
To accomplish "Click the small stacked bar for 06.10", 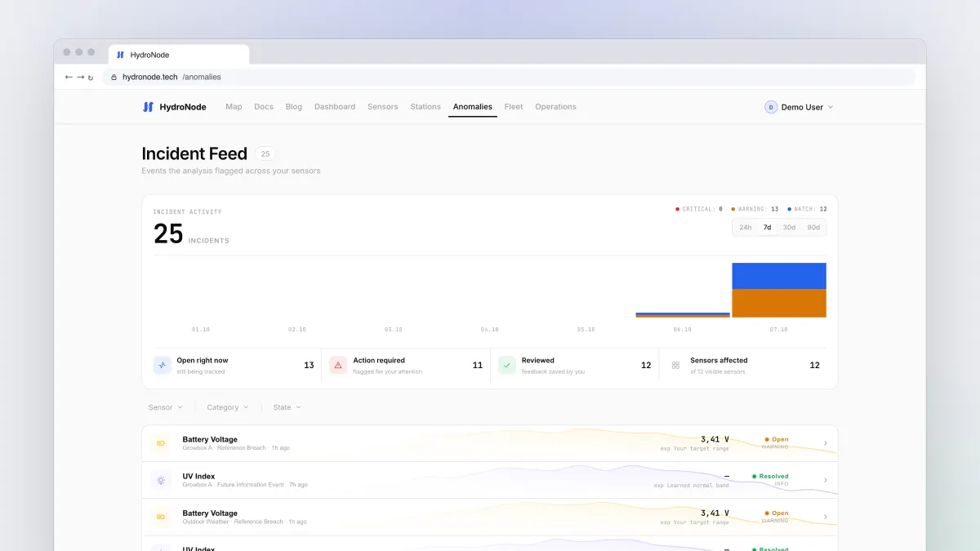I will pos(683,314).
